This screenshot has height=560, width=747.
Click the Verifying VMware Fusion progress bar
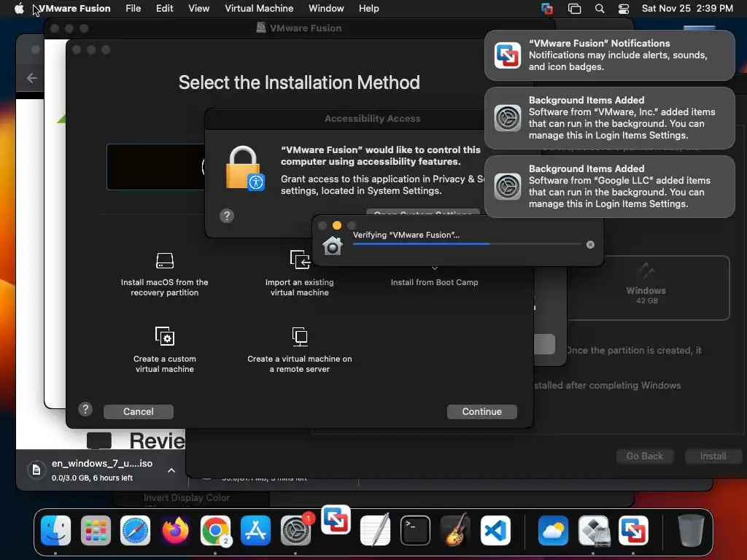point(466,244)
